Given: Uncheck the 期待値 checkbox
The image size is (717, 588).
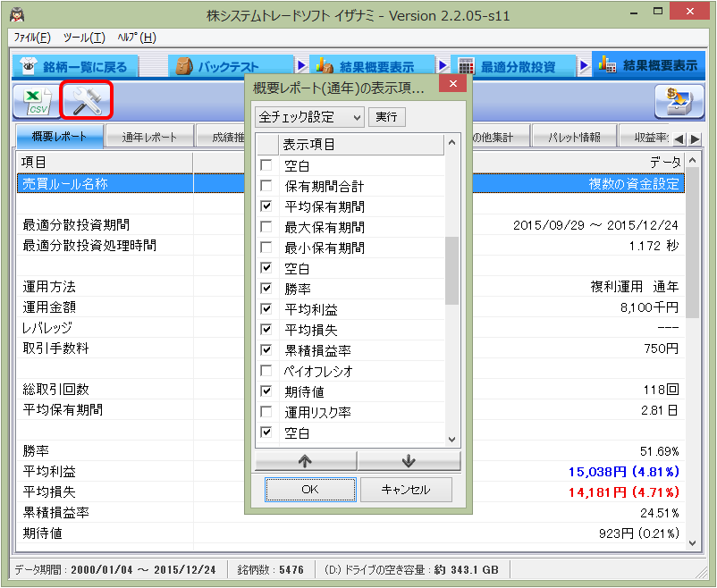Looking at the screenshot, I should pos(266,391).
